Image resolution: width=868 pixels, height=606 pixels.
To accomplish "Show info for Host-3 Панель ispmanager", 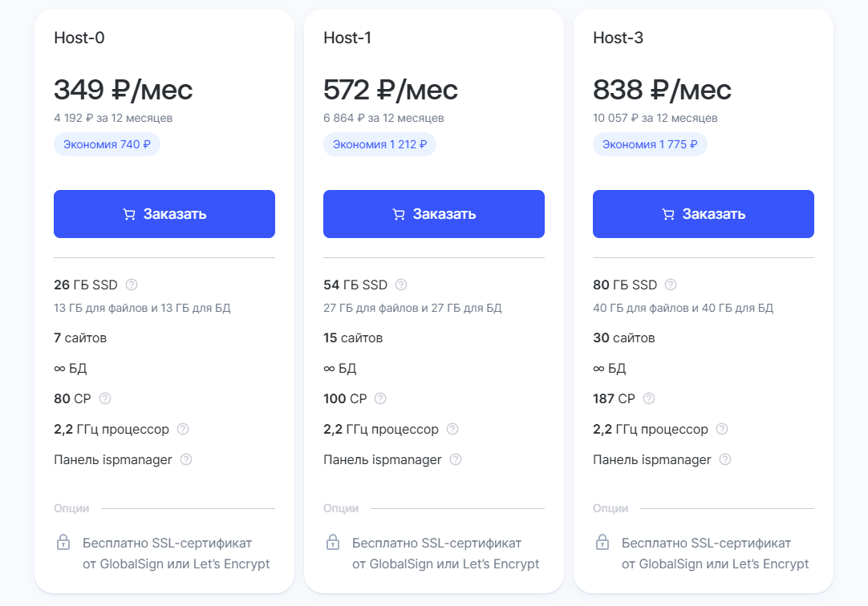I will tap(725, 459).
